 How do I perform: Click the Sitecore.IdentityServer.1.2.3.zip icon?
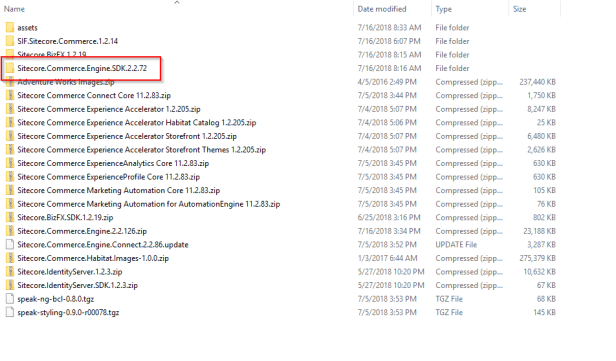point(10,271)
